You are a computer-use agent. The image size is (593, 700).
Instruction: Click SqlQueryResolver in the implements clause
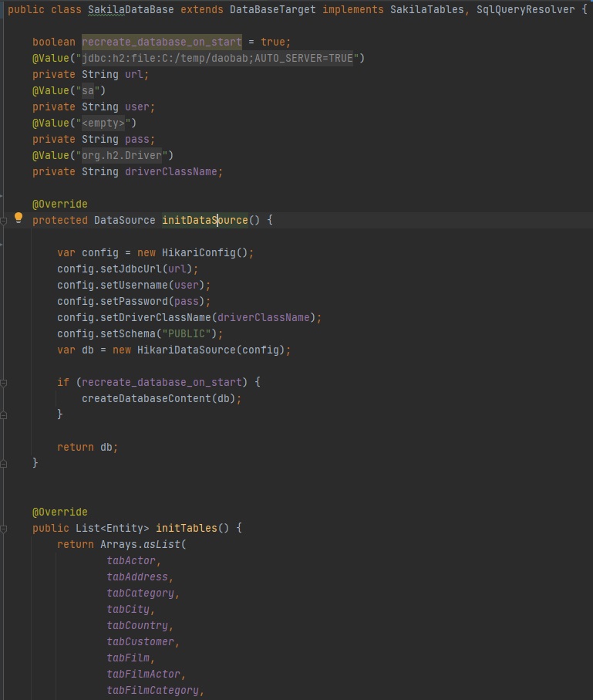pyautogui.click(x=526, y=10)
